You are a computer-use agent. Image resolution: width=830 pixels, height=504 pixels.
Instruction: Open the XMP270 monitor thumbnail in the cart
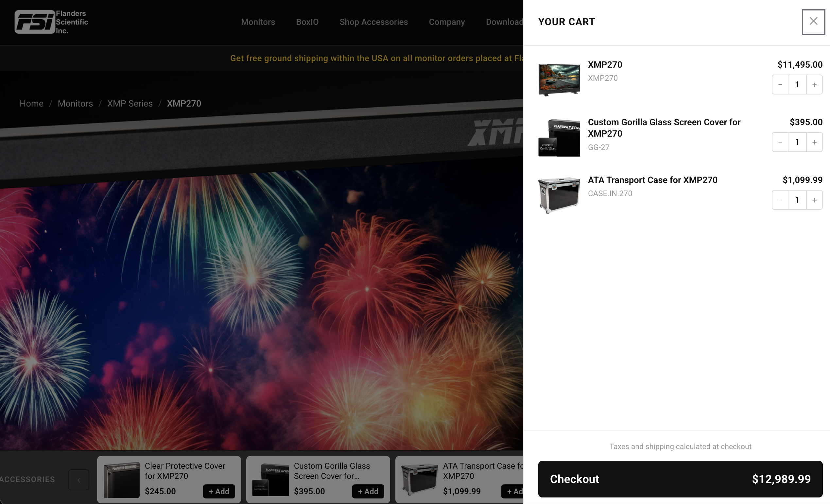pos(559,80)
